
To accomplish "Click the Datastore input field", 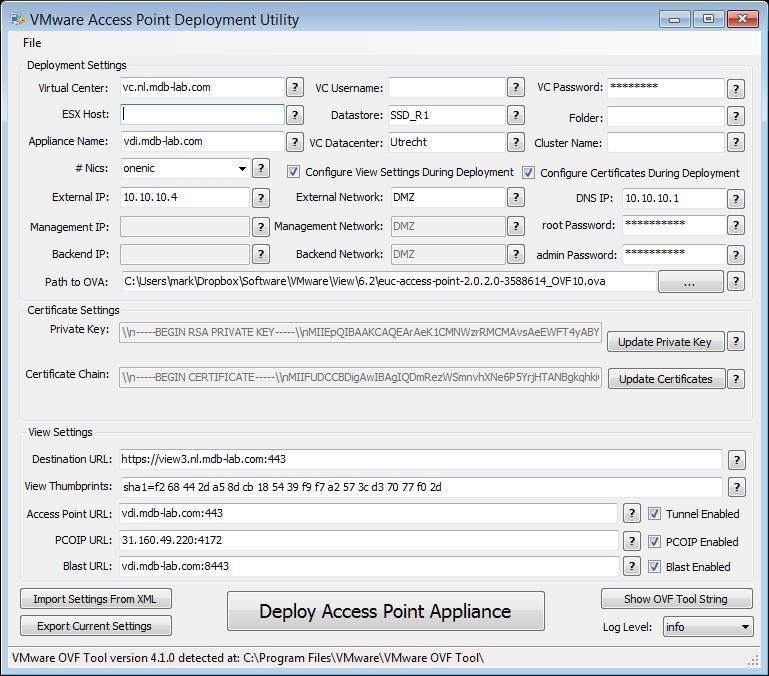I will [447, 115].
